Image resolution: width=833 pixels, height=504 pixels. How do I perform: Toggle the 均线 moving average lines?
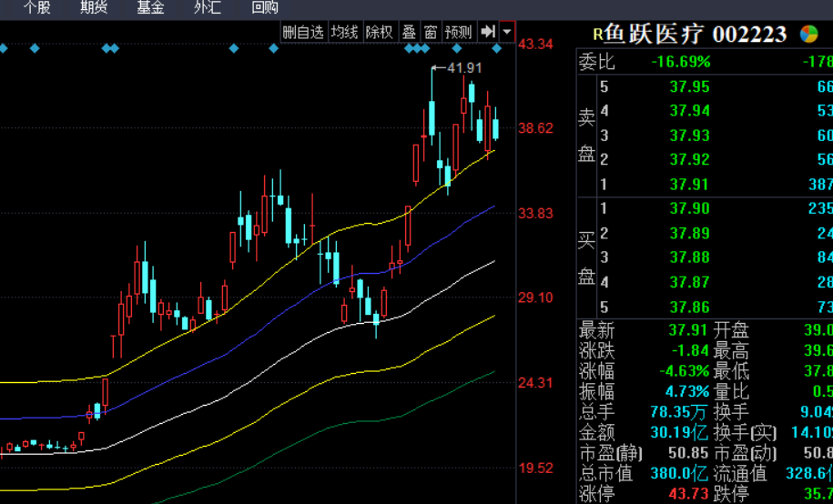344,32
